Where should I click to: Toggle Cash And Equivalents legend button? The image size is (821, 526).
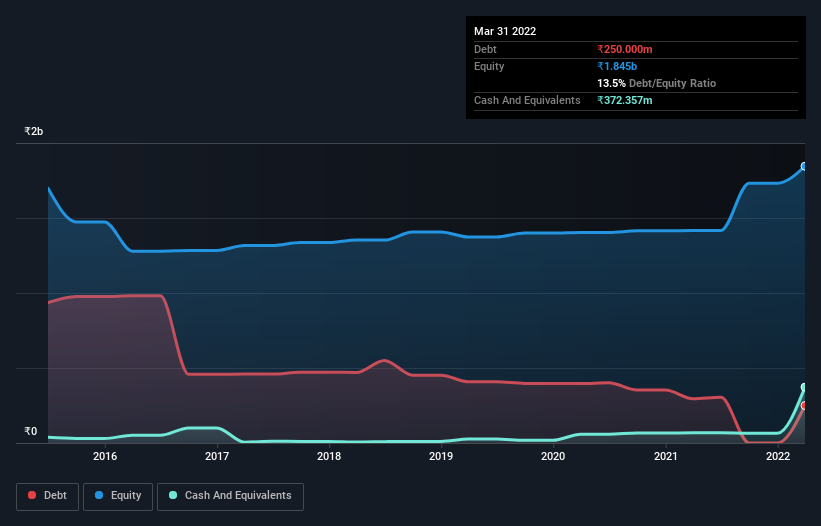click(x=230, y=496)
